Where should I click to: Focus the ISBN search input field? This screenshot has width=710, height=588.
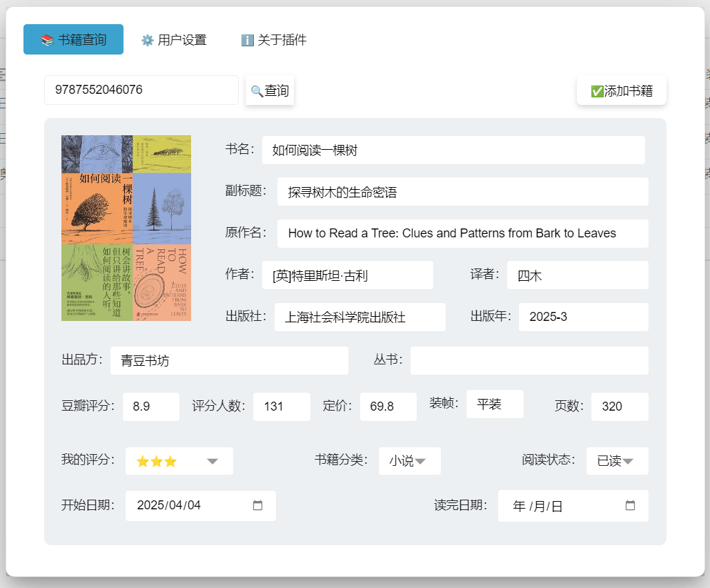(141, 90)
